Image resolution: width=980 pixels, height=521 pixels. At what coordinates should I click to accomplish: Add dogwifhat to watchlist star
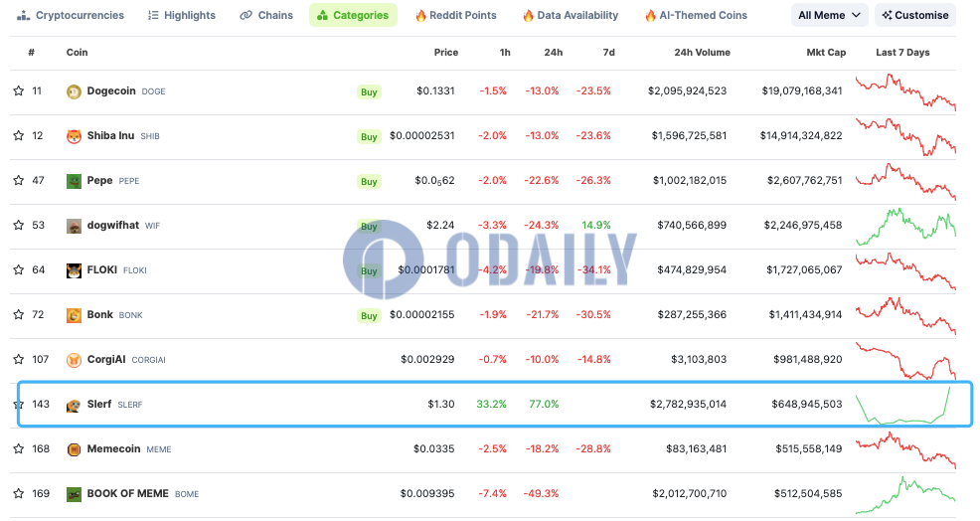coord(19,225)
